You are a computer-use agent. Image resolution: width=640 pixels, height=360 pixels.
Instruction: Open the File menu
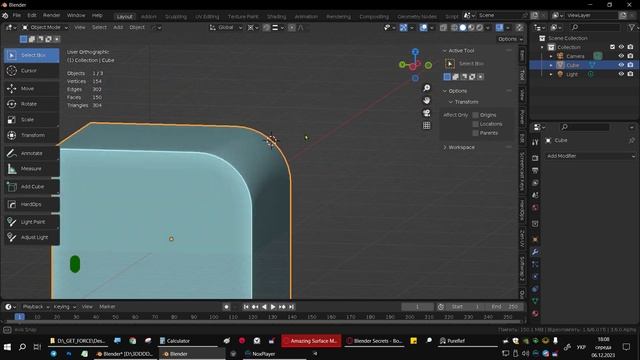pos(17,16)
